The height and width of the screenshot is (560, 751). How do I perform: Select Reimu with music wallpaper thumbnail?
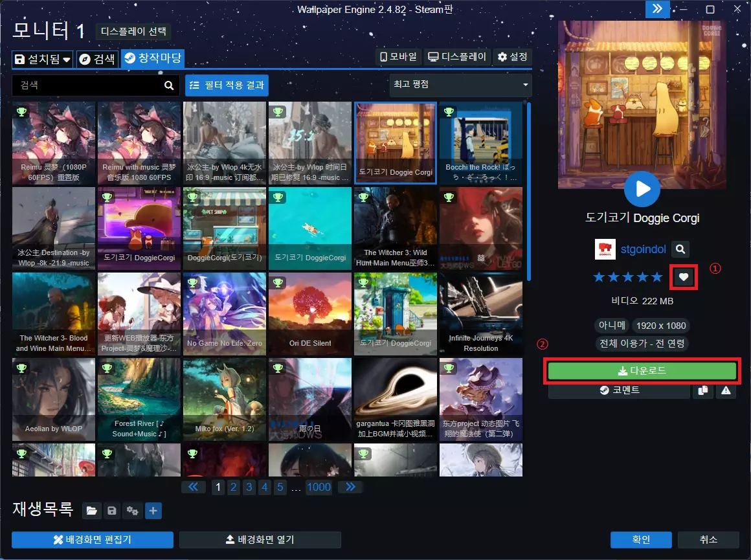[139, 143]
